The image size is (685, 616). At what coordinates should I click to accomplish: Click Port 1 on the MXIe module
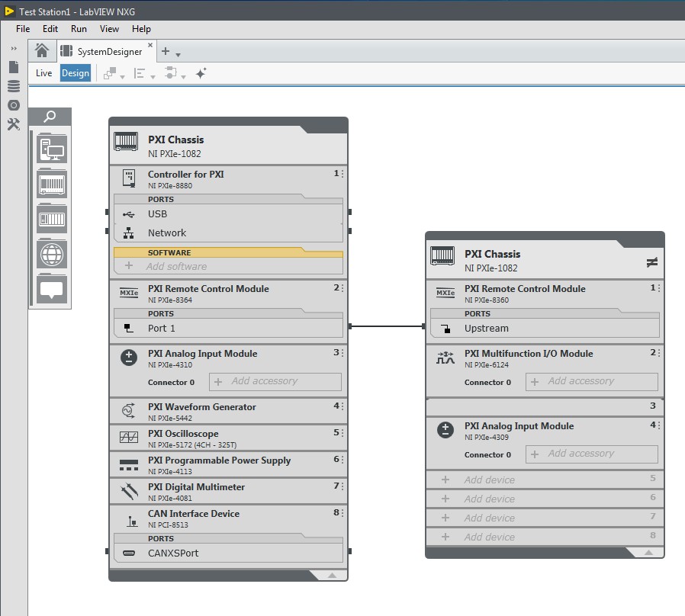(x=228, y=328)
